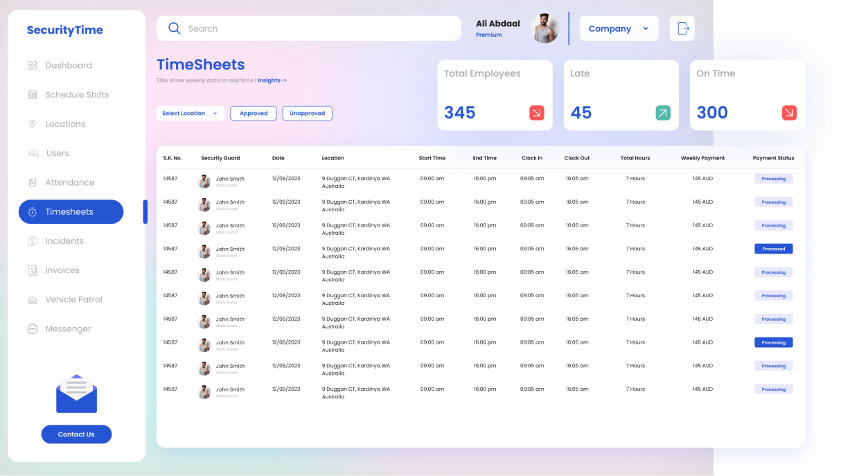Click the Processed status badge
868x476 pixels.
pos(773,249)
